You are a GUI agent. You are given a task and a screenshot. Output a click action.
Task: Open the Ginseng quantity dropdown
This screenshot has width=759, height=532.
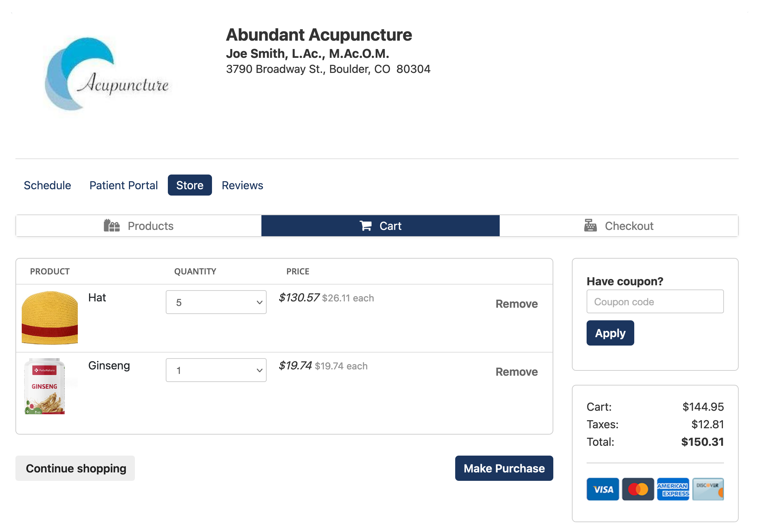pos(216,370)
